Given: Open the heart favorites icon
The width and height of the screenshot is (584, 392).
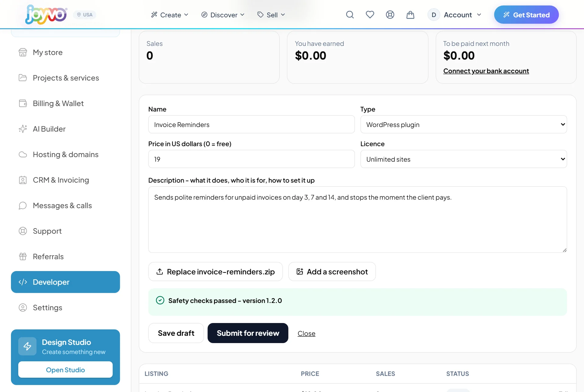Looking at the screenshot, I should pyautogui.click(x=370, y=15).
